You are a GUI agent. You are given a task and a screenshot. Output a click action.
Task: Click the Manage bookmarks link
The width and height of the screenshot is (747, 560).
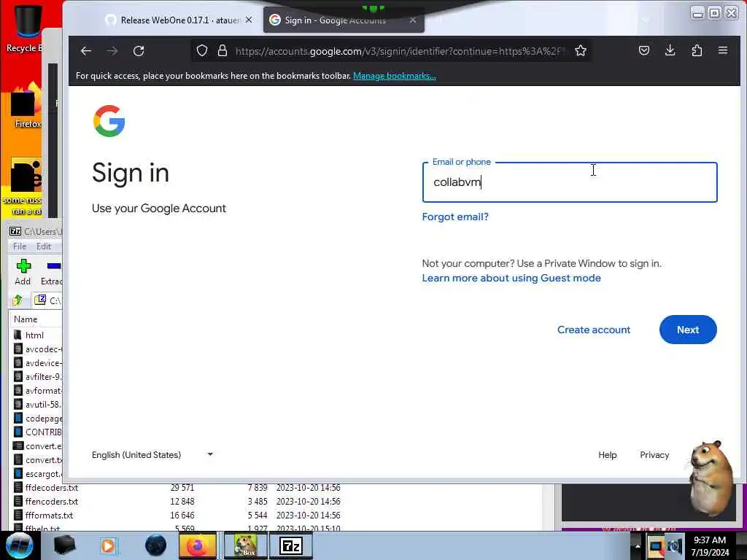[x=395, y=76]
